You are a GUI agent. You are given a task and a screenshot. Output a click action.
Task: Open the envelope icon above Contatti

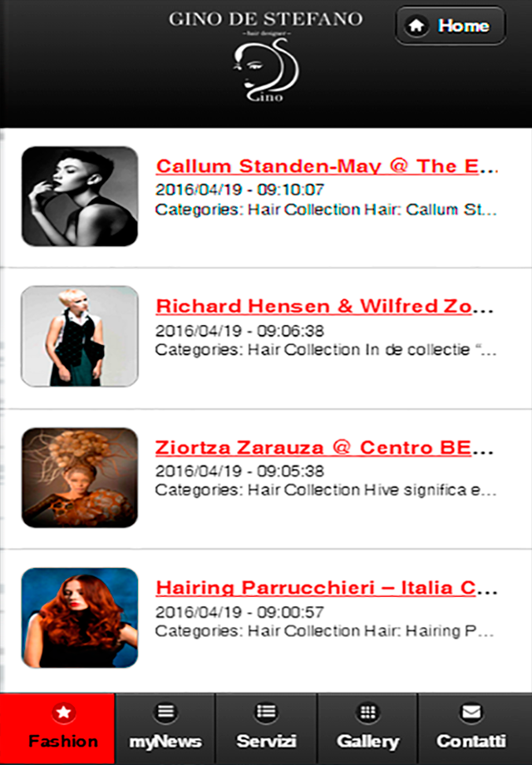tap(470, 713)
